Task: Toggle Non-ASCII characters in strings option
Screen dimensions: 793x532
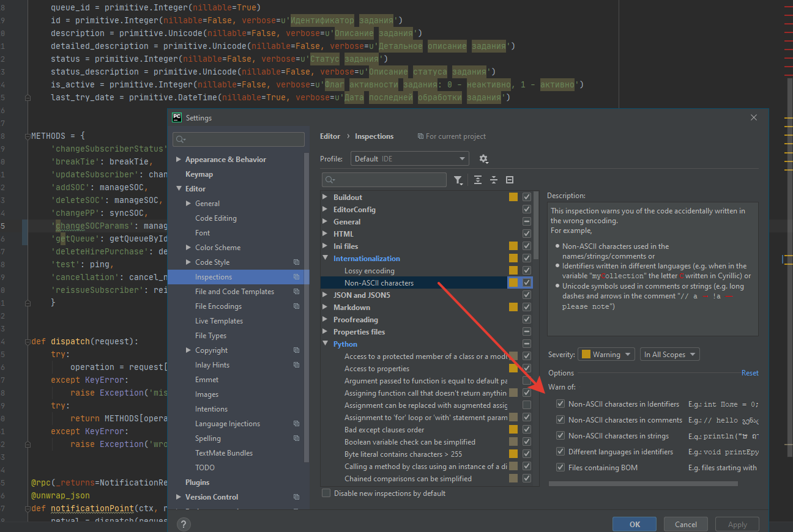Action: pyautogui.click(x=560, y=436)
